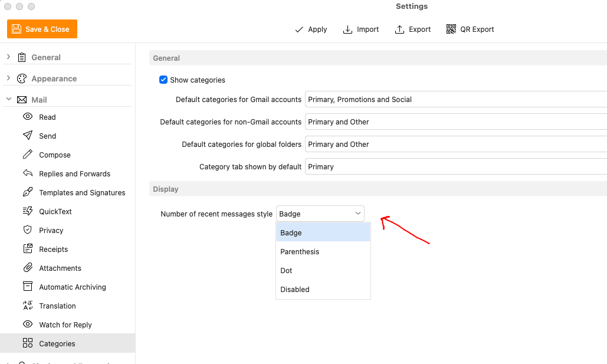Select Badge option in the dropdown list

click(323, 232)
